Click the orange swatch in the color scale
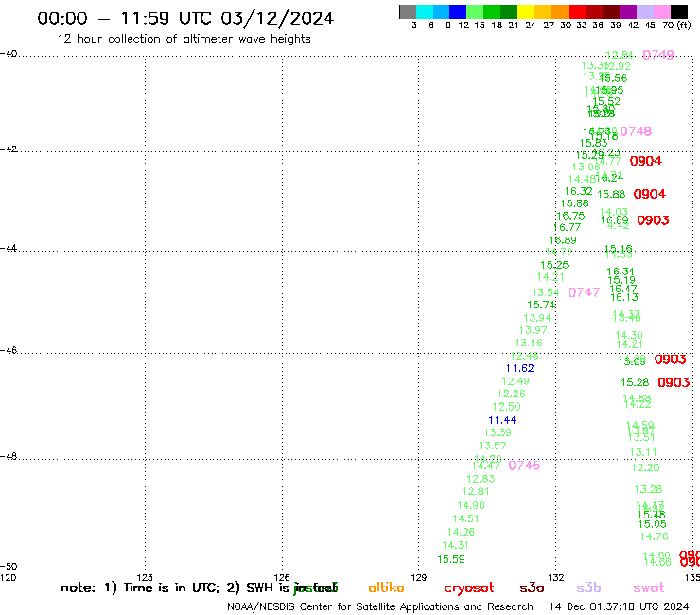 560,11
